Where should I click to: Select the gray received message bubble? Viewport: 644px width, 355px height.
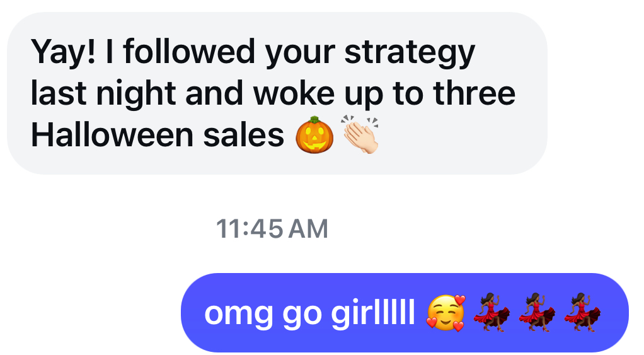(x=277, y=93)
